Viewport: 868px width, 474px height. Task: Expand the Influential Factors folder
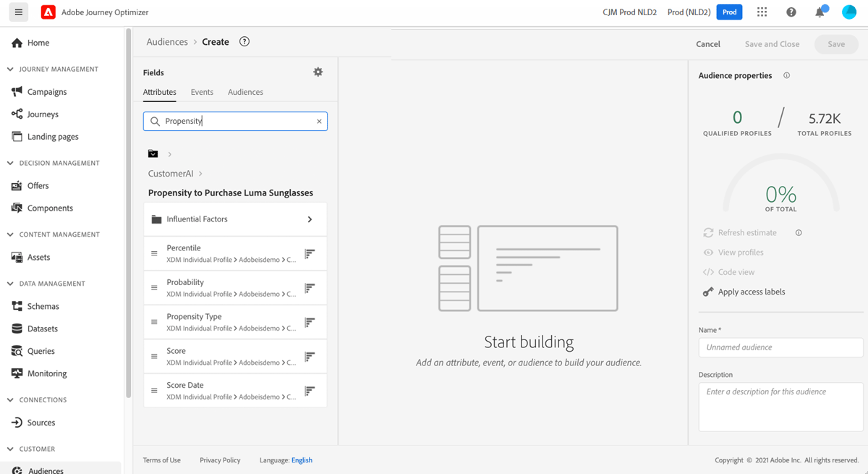(x=309, y=219)
